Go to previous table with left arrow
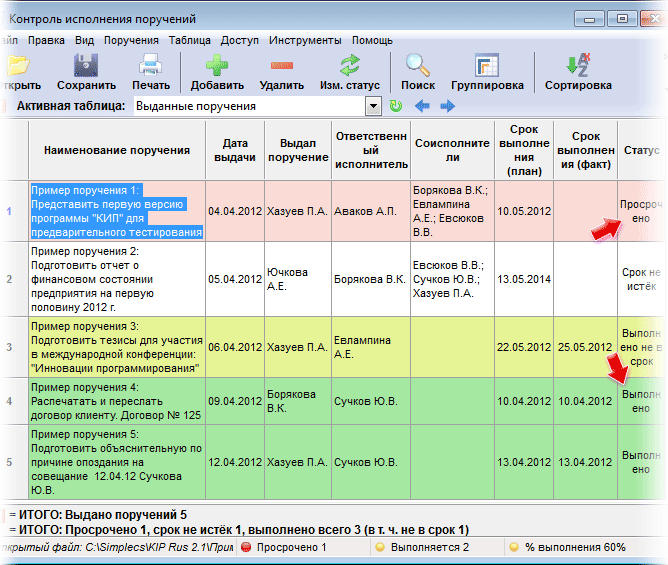 click(x=422, y=106)
